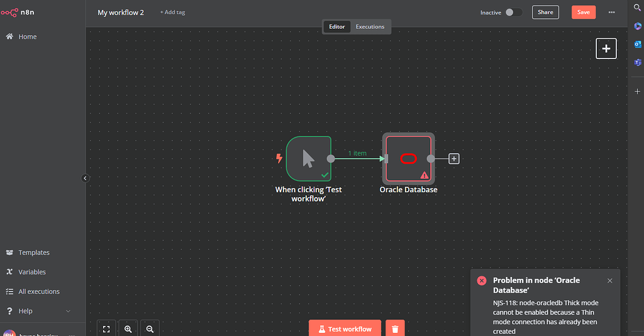Switch to the Executions tab
Viewport: 644px width, 336px height.
[370, 26]
